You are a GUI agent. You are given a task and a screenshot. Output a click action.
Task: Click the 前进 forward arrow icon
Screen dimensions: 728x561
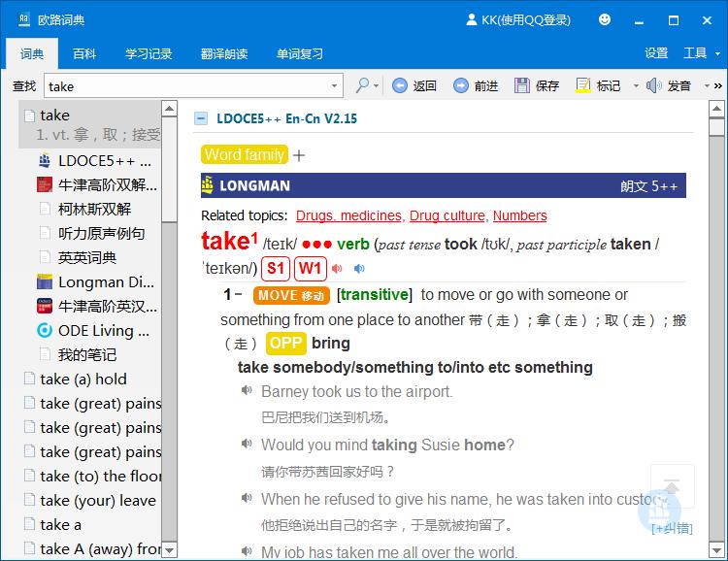coord(460,85)
